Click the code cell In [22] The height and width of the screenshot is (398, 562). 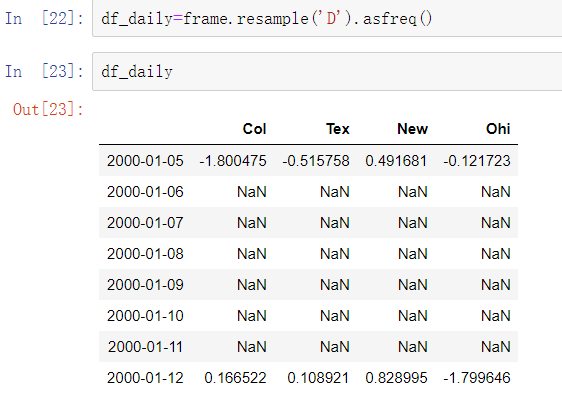click(x=327, y=19)
